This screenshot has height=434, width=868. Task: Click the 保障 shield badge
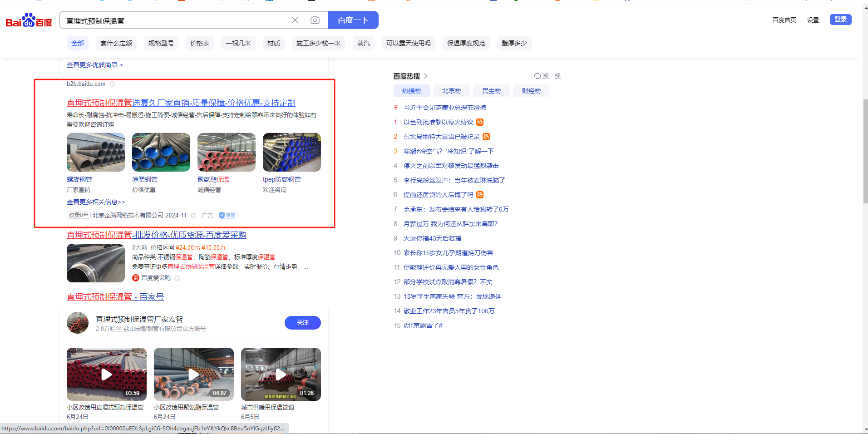point(228,215)
